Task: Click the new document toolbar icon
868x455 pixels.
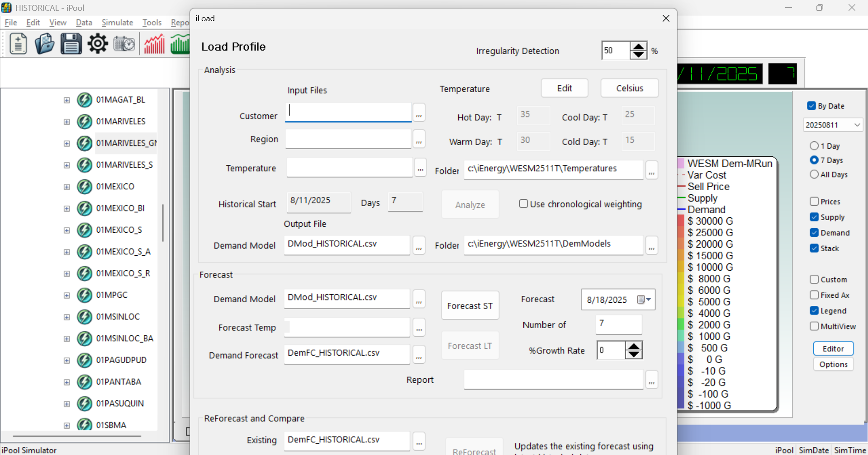Action: (18, 44)
